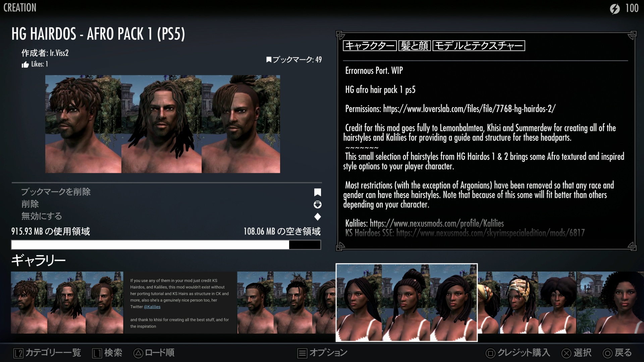Select ブックマークを削除 to remove the bookmark
Viewport: 644px width, 362px height.
(x=56, y=192)
